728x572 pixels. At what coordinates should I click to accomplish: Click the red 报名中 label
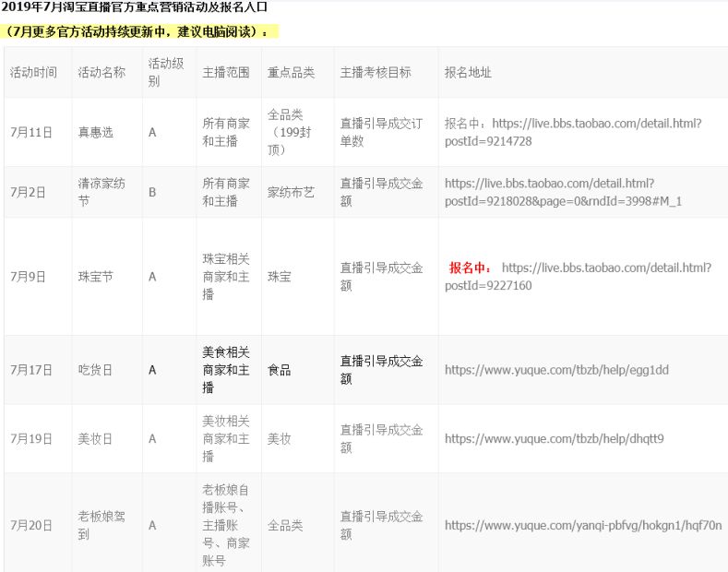tap(470, 268)
